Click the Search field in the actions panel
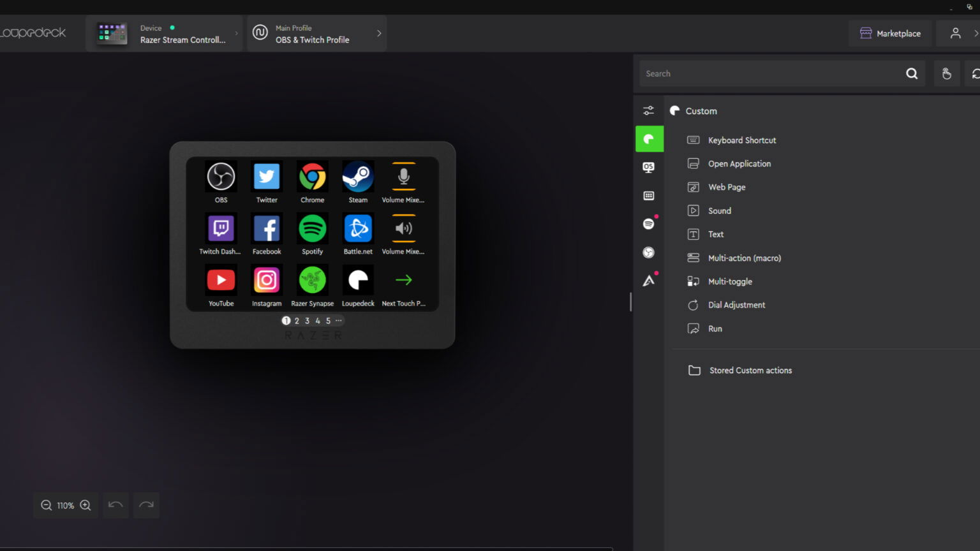 pyautogui.click(x=766, y=73)
